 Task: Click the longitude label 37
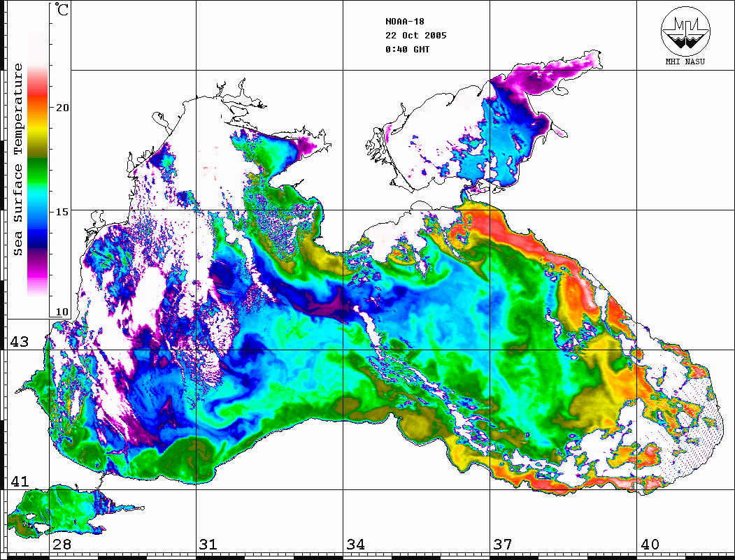point(503,545)
